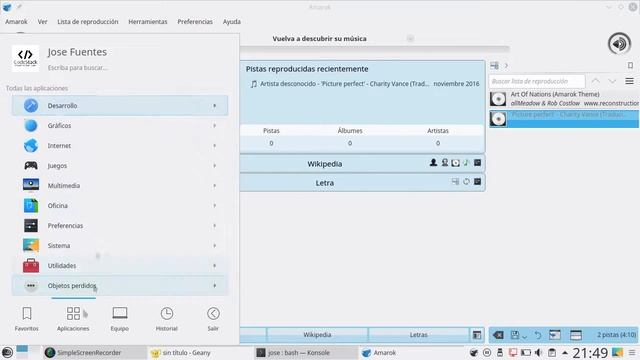
Task: Open the Preferencias menu in menu bar
Action: (195, 22)
